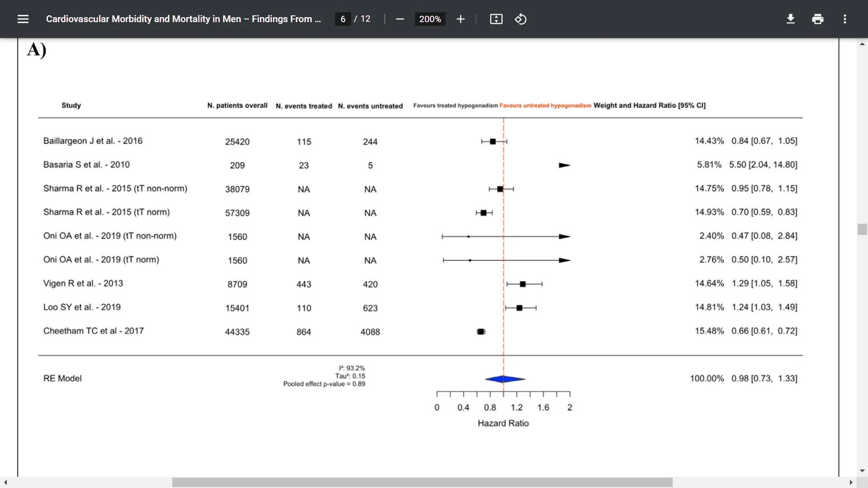The height and width of the screenshot is (488, 868).
Task: Click the 'N. patients overall' column header
Action: (237, 105)
